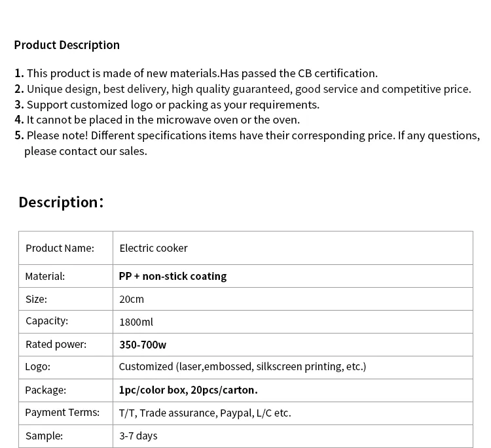Click the Product Name label cell

pos(60,248)
